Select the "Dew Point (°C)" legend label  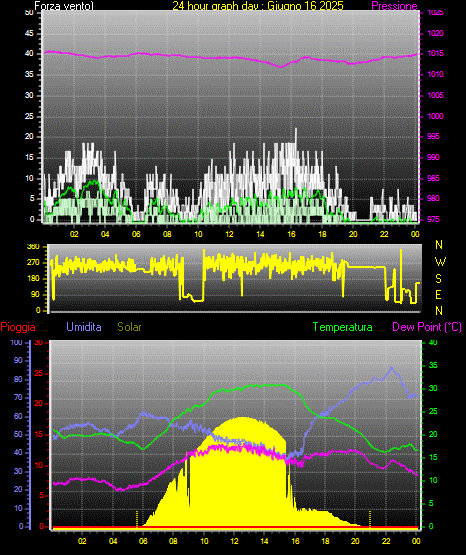(x=427, y=327)
